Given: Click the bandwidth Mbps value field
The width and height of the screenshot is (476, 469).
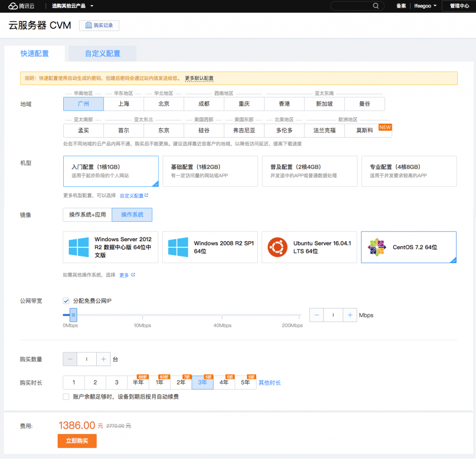Looking at the screenshot, I should (333, 315).
